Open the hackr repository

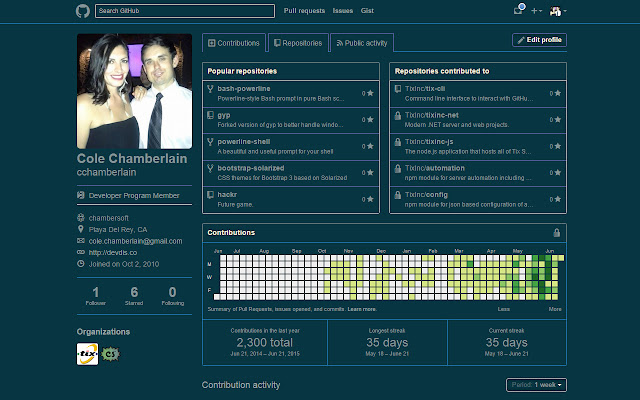227,195
